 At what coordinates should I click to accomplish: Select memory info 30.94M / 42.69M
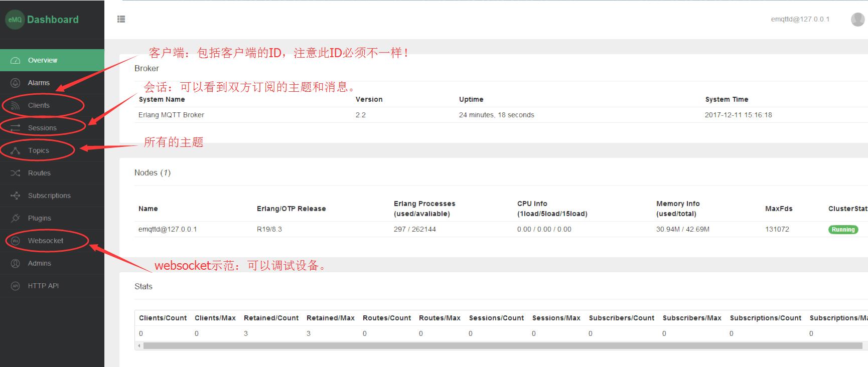[683, 229]
